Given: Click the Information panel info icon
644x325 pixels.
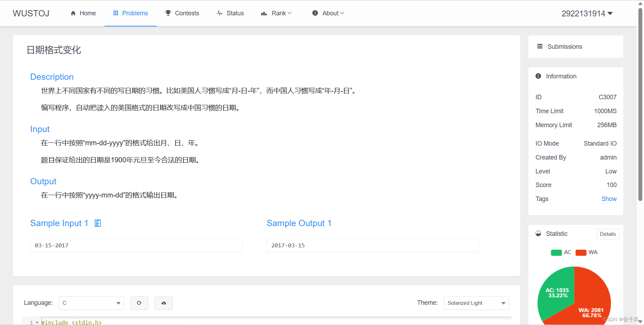Looking at the screenshot, I should point(538,76).
